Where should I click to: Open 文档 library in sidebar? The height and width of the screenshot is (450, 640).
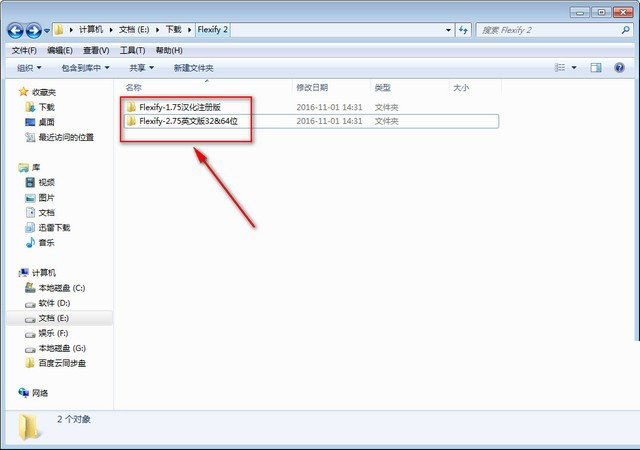[47, 212]
